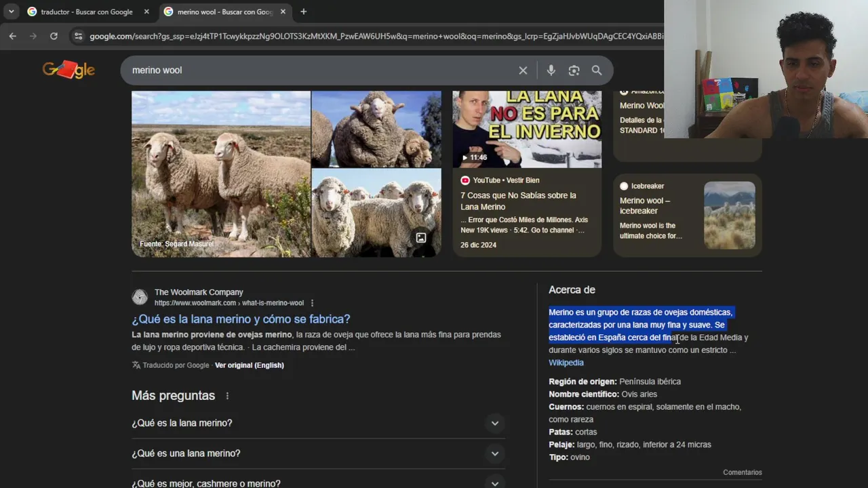The image size is (868, 488).
Task: Start voice search with microphone icon
Action: point(551,70)
